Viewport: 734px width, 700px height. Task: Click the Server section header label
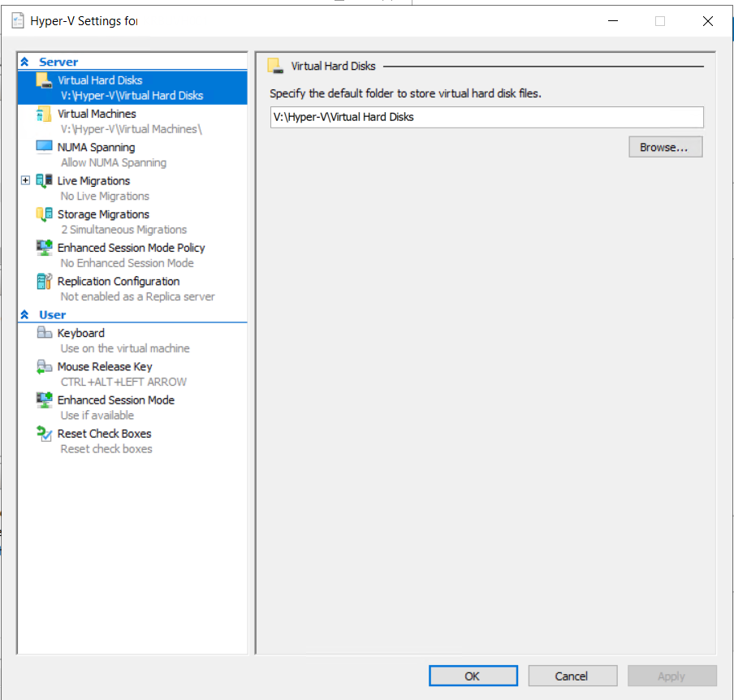click(58, 62)
